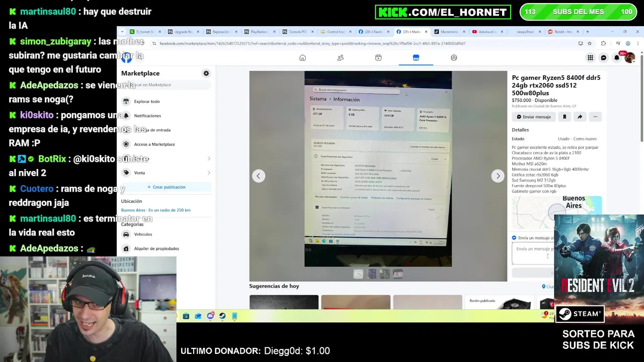Open Alquiler de propiedades category
The width and height of the screenshot is (644, 362).
pyautogui.click(x=166, y=248)
